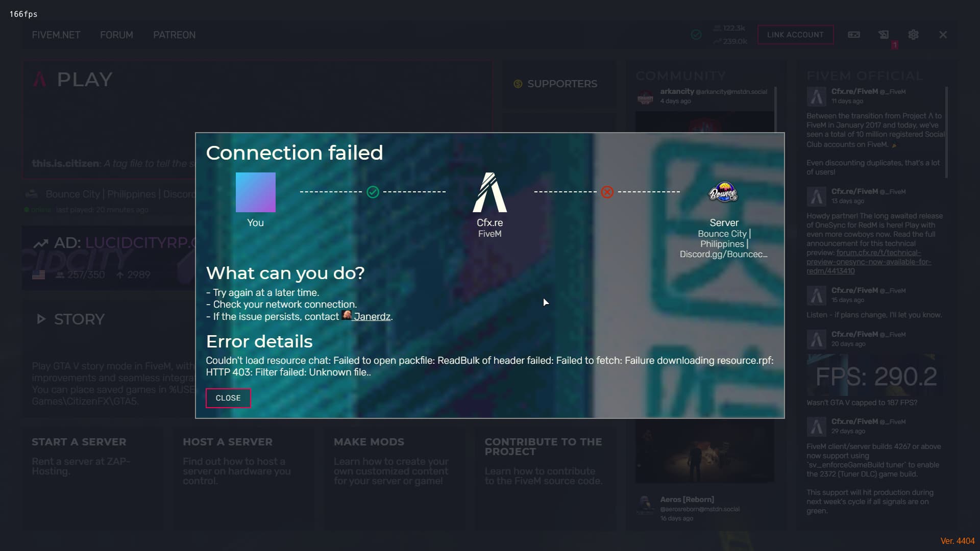Click the X exit icon in header
Screen dimensions: 980x551
point(943,35)
